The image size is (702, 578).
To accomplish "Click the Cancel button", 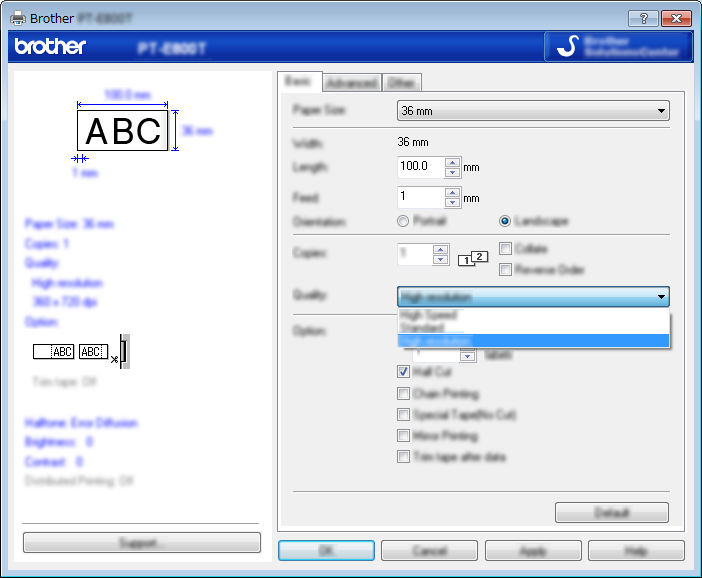I will tap(429, 550).
